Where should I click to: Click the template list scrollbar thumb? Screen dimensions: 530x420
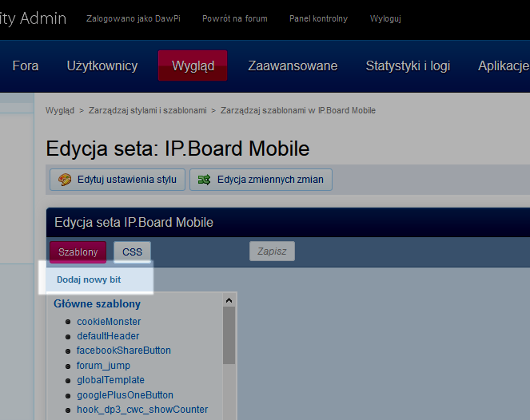pos(229,335)
